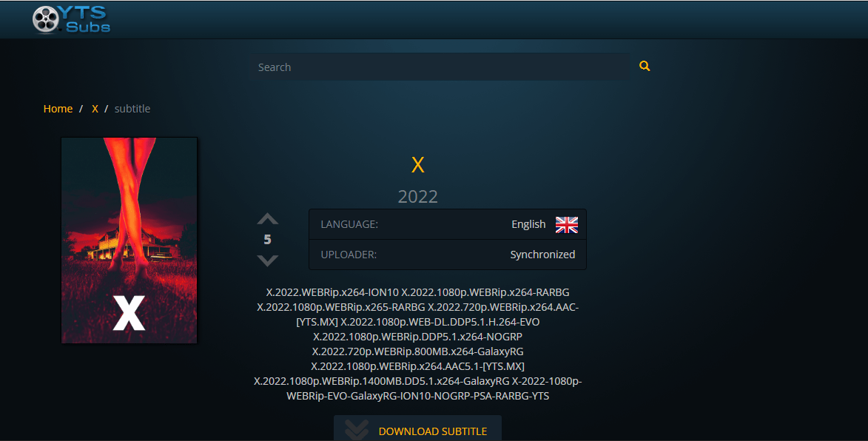Open the X movie breadcrumb link
The height and width of the screenshot is (441, 868).
point(95,109)
